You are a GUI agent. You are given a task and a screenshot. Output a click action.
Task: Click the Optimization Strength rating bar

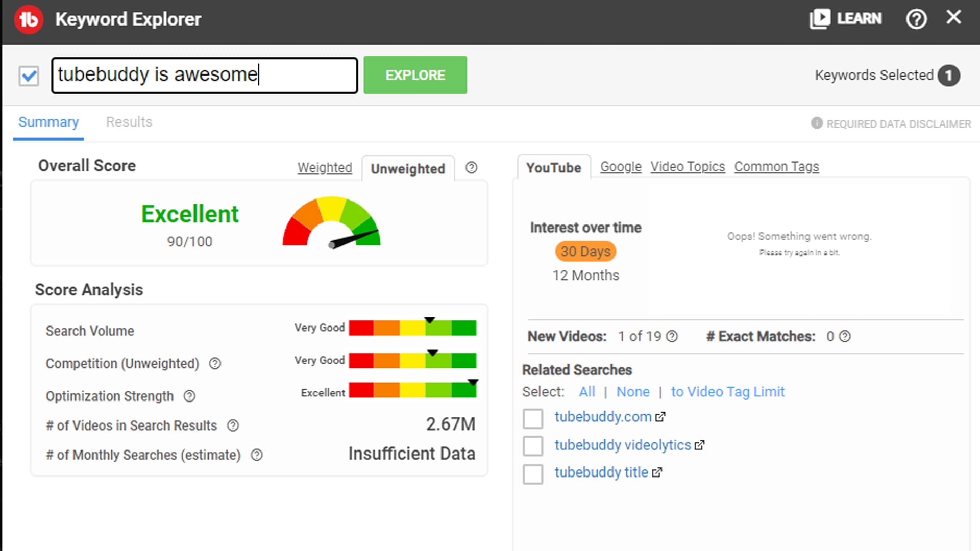pyautogui.click(x=412, y=390)
